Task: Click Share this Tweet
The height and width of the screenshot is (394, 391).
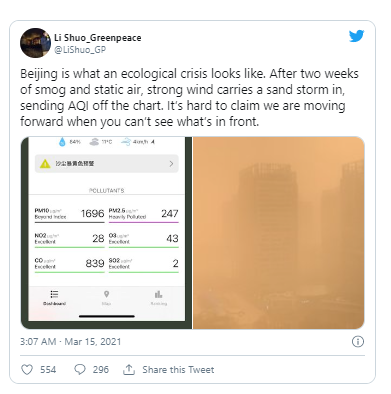Action: point(178,370)
